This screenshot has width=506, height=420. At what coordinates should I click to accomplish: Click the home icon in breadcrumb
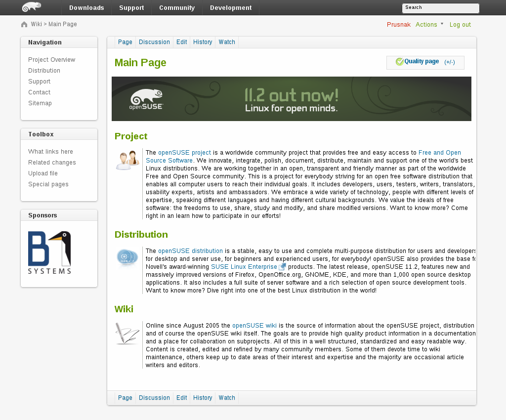tap(24, 24)
